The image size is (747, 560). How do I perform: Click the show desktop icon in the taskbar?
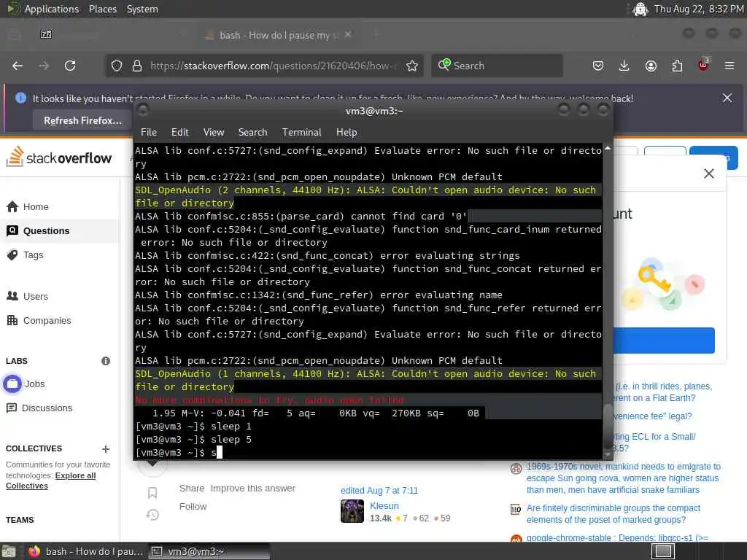[9, 551]
